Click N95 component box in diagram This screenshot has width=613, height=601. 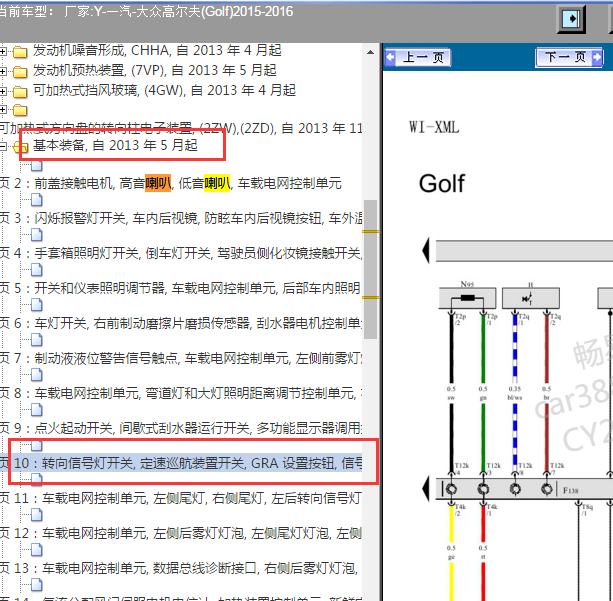[468, 298]
